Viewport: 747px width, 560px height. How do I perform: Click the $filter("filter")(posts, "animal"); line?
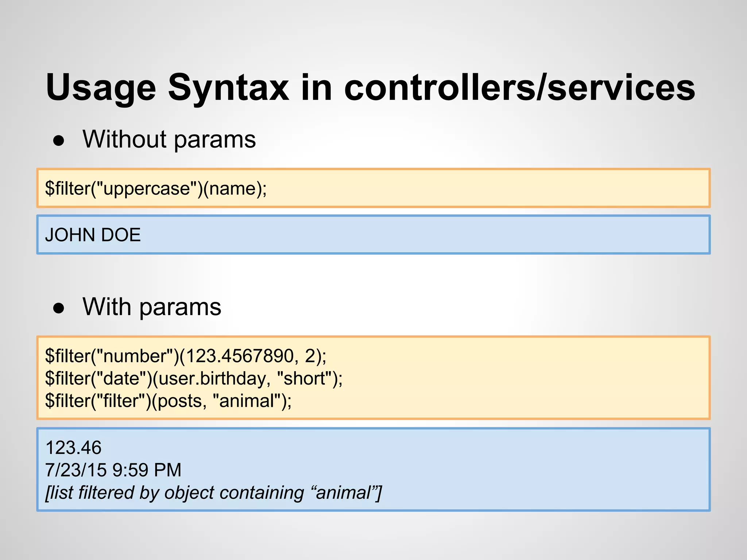[168, 401]
